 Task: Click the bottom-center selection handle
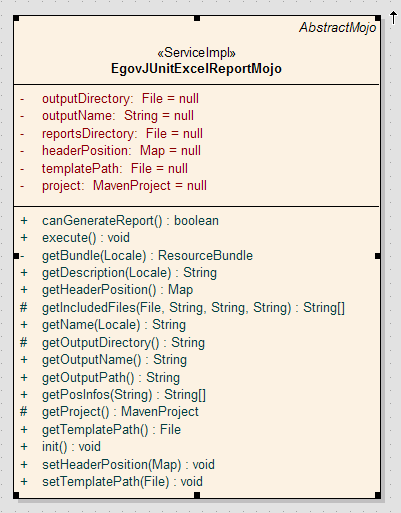coord(197,495)
